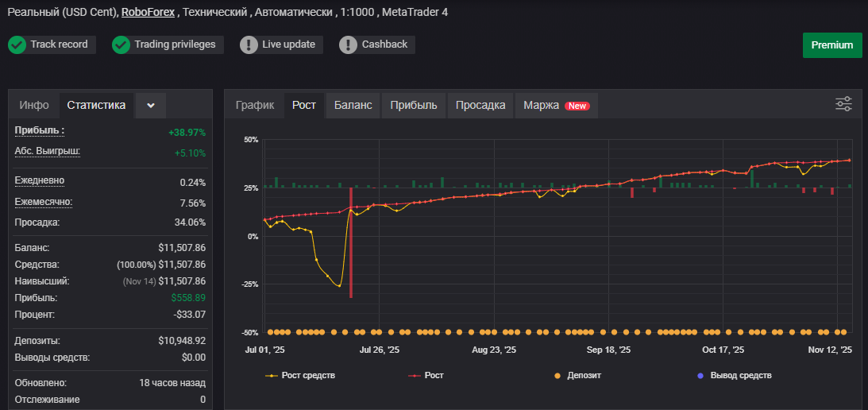This screenshot has width=868, height=410.
Task: Open the RoboForex broker link
Action: point(148,12)
